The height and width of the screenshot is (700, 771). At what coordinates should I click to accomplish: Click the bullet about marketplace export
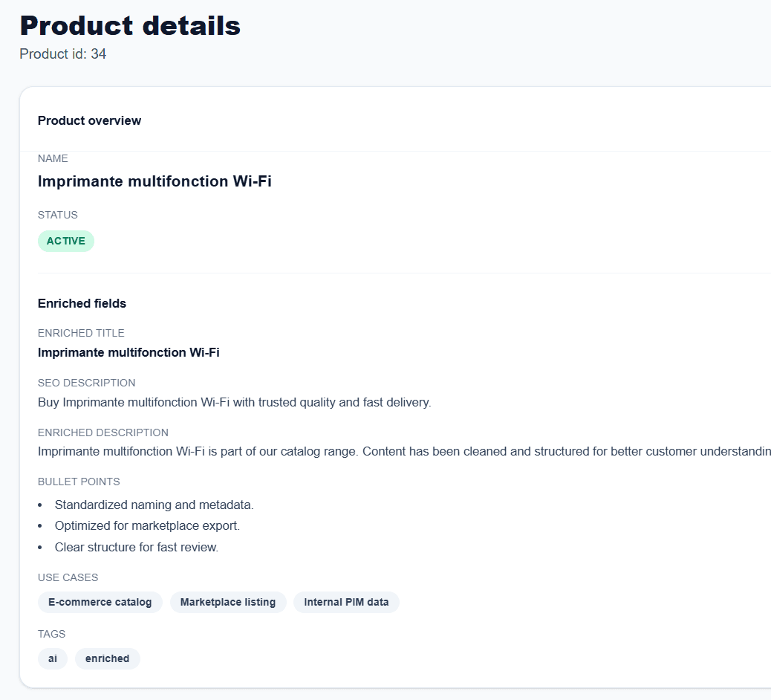click(x=147, y=525)
